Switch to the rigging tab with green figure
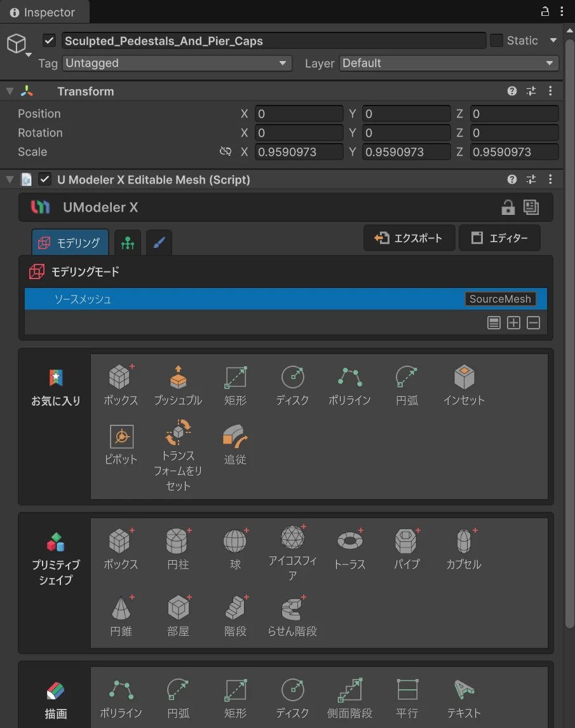575x728 pixels. [x=128, y=242]
